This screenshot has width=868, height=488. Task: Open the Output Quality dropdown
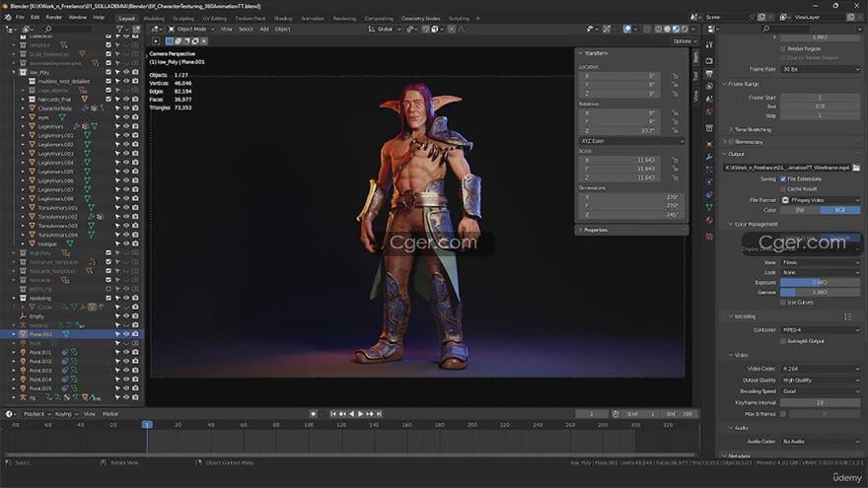click(x=821, y=381)
